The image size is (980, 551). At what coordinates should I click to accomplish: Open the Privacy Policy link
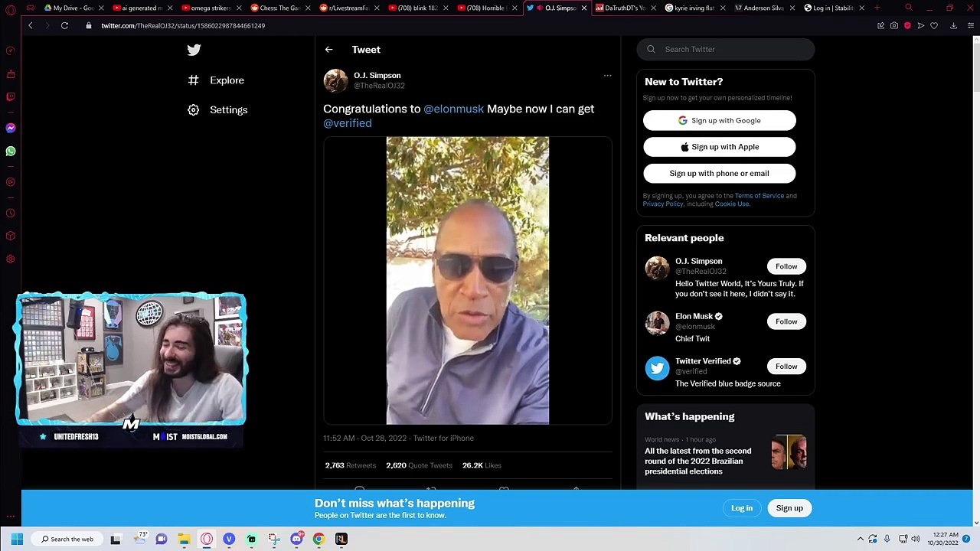[663, 204]
